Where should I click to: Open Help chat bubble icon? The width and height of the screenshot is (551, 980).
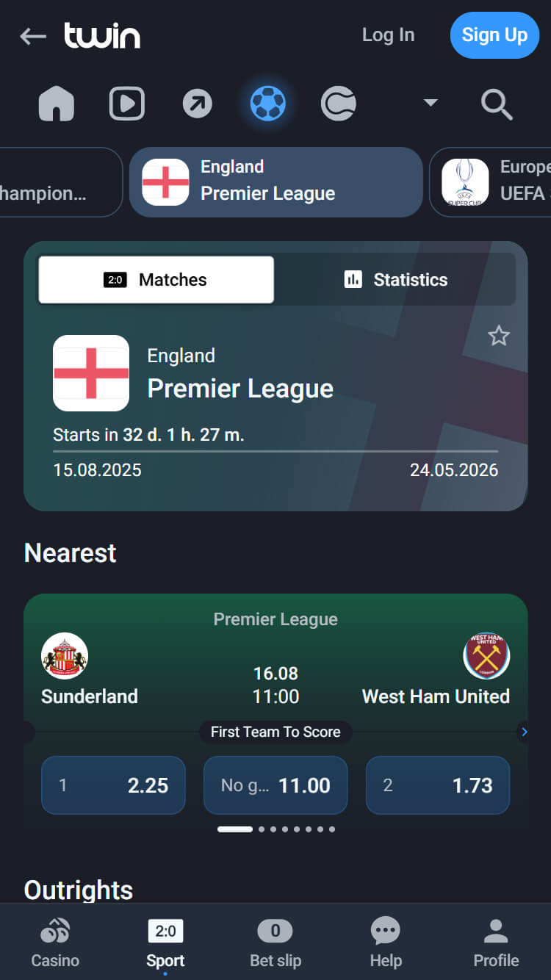tap(386, 943)
